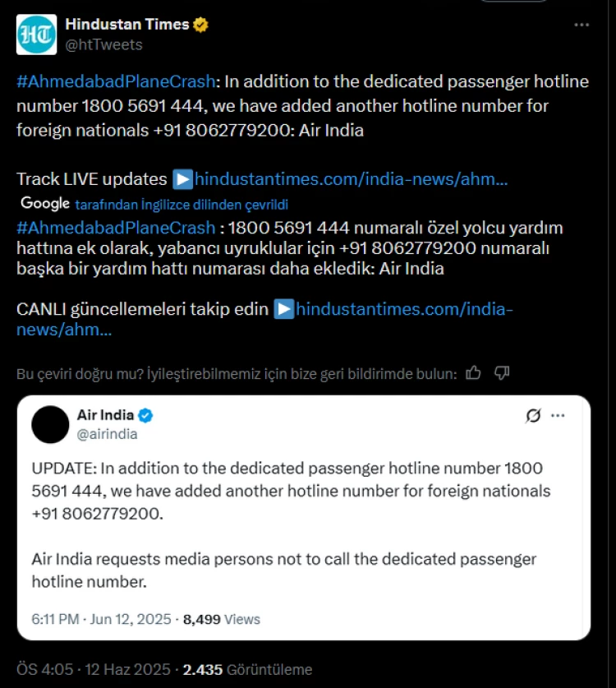Open the hashtag in the Turkish translation
This screenshot has height=688, width=616.
click(116, 227)
